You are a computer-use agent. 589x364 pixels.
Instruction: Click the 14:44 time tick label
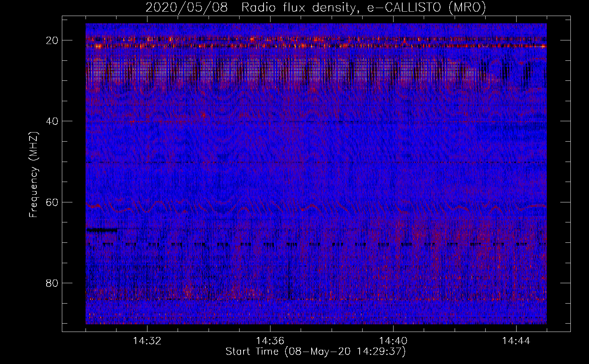[516, 341]
